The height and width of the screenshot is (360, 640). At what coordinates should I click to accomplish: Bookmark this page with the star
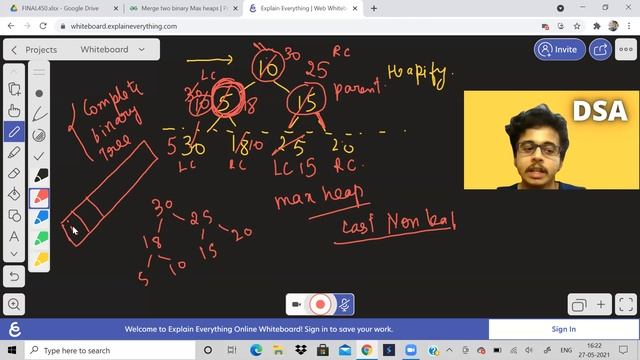pos(577,26)
